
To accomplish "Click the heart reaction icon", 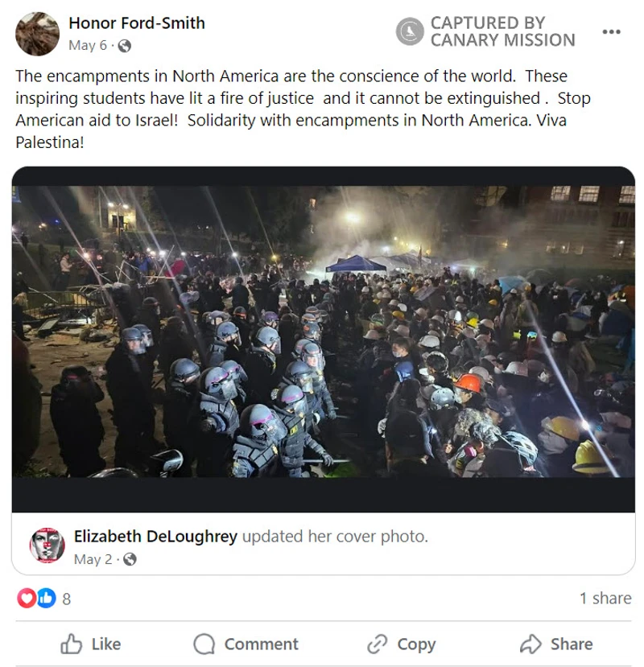I will coord(27,598).
